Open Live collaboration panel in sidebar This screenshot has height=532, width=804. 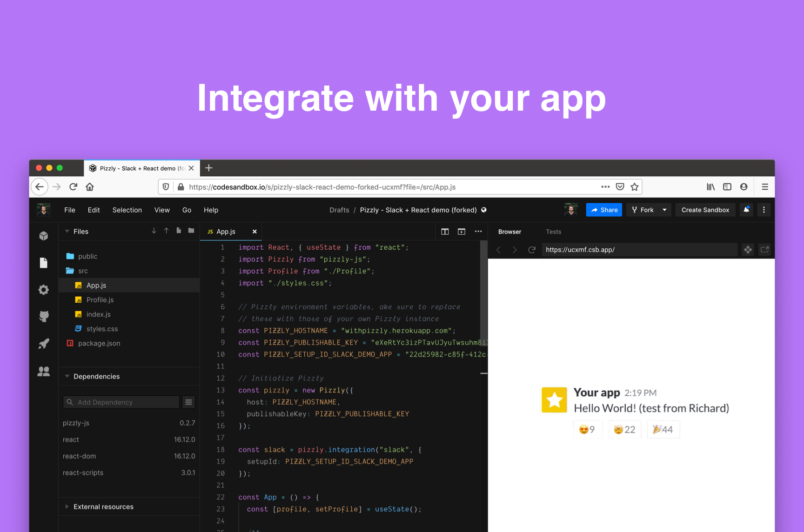(44, 371)
